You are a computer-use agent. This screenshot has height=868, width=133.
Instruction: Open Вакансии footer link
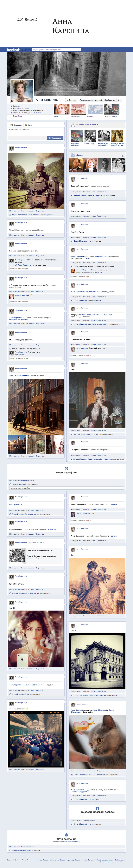(x=92, y=860)
